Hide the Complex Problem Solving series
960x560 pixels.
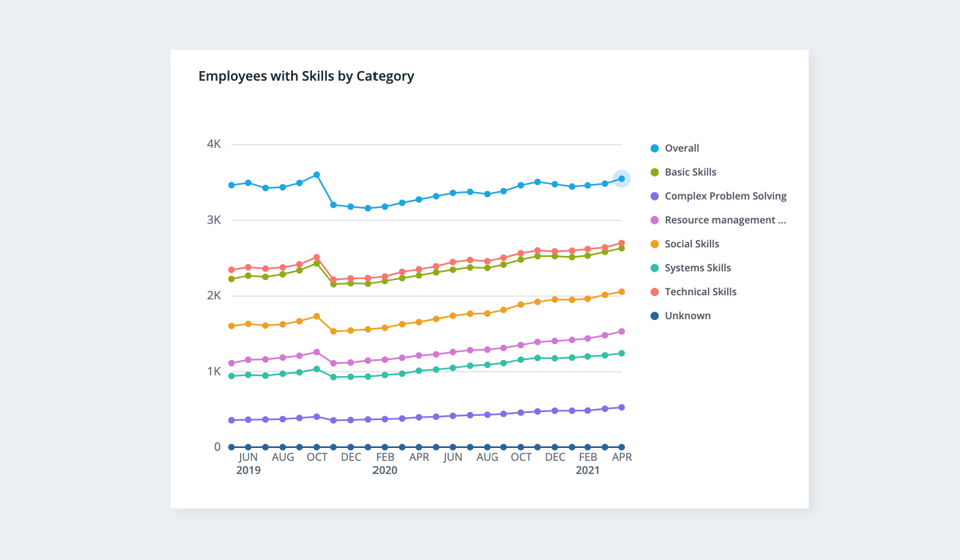point(718,196)
